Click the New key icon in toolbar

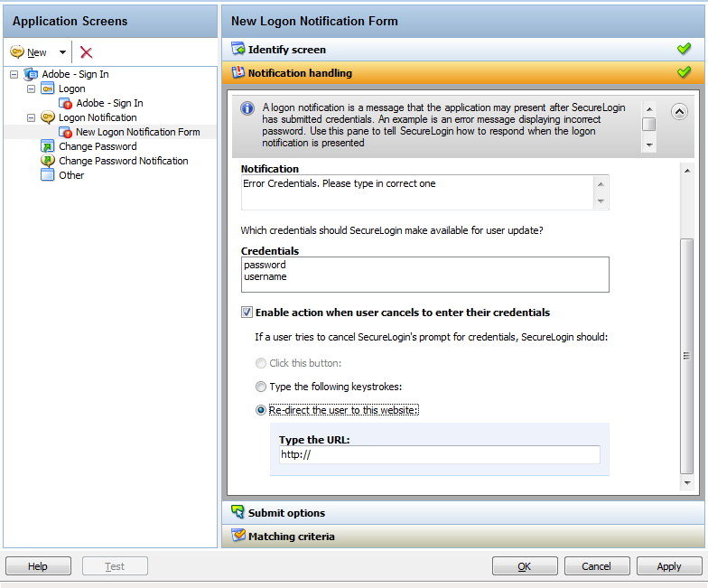coord(17,52)
